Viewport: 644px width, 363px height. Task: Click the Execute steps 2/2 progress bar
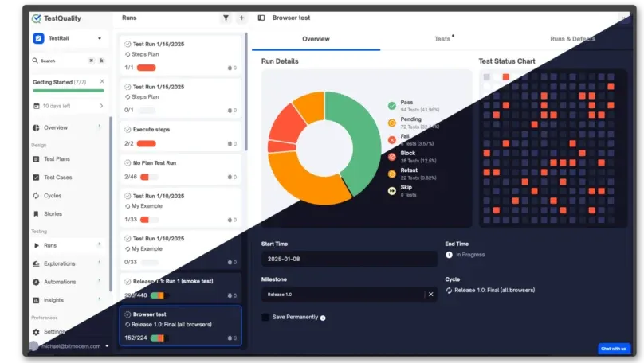pyautogui.click(x=146, y=143)
